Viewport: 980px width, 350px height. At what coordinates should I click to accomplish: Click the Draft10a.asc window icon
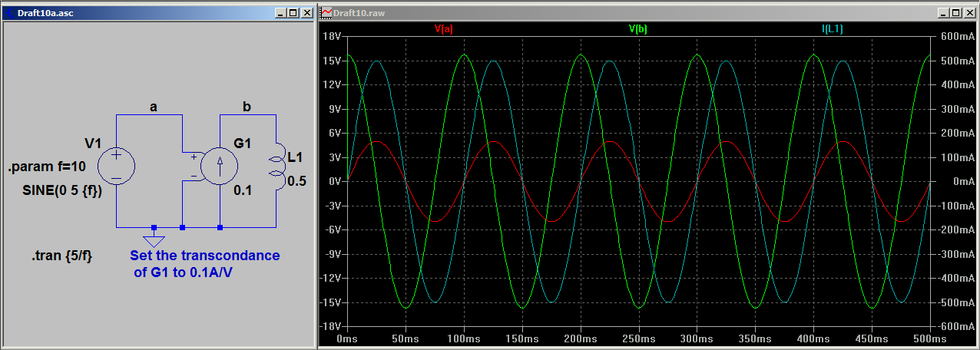11,13
